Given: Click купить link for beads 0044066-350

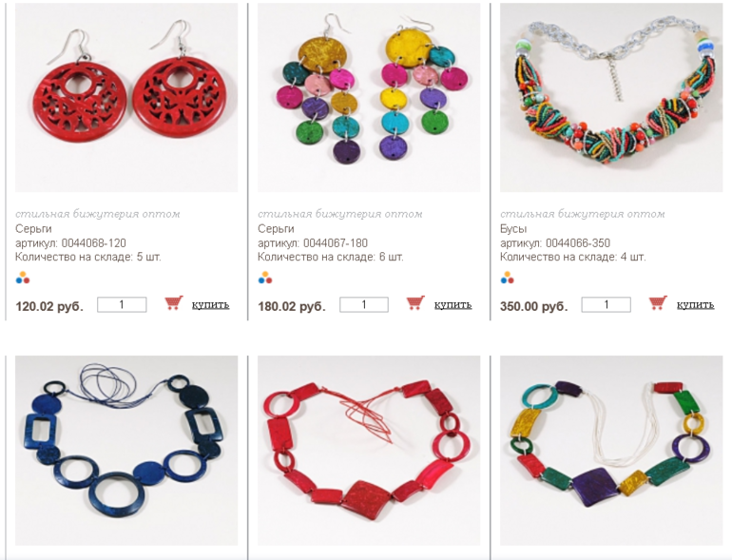Looking at the screenshot, I should pyautogui.click(x=695, y=304).
